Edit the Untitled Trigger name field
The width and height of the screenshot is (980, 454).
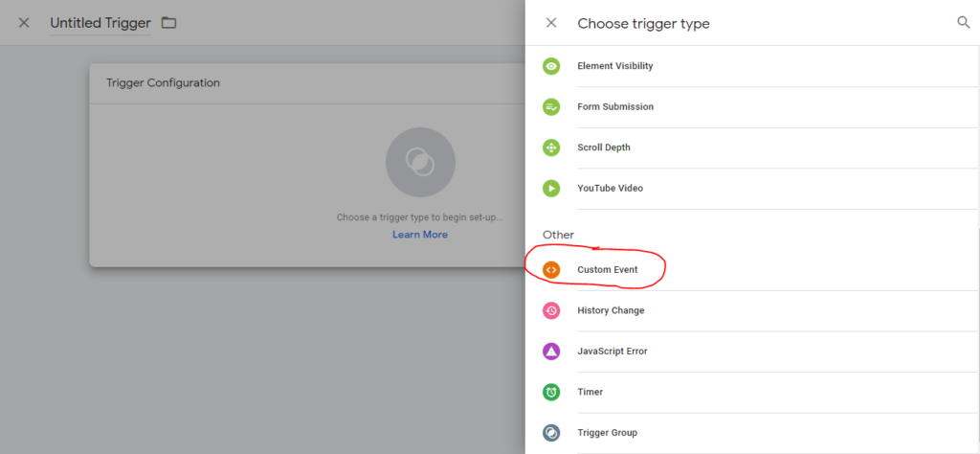pyautogui.click(x=100, y=23)
